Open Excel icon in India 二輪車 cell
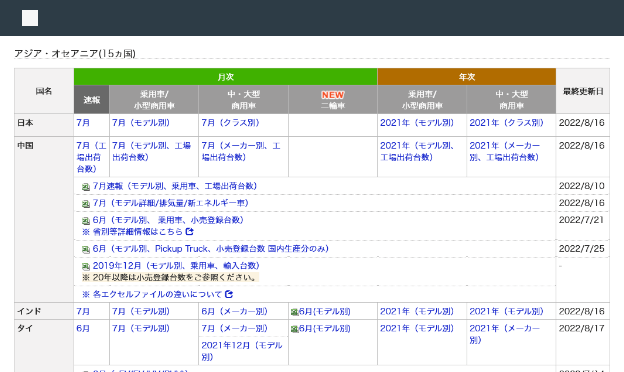This screenshot has width=624, height=372. click(x=294, y=312)
